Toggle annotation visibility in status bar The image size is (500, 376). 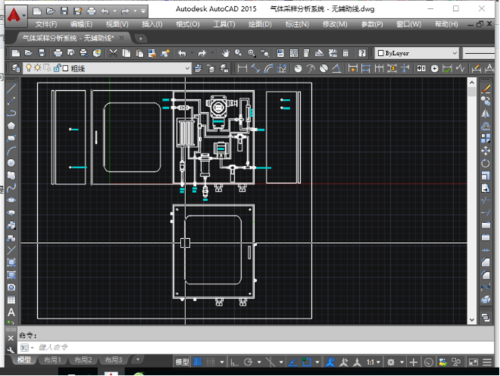coord(330,362)
